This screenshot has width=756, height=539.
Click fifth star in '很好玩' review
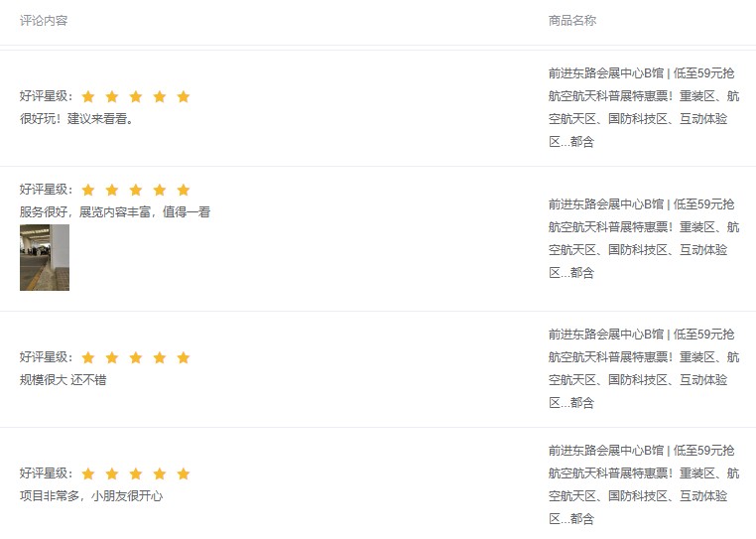tap(184, 96)
